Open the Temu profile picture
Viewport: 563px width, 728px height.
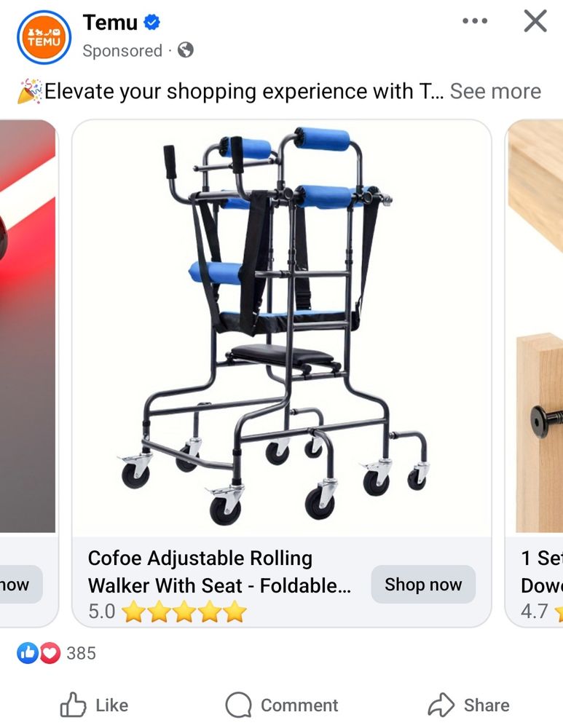coord(44,37)
